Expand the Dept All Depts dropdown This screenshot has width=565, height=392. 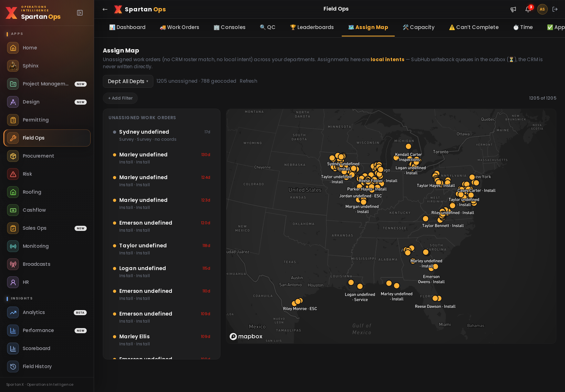(128, 81)
